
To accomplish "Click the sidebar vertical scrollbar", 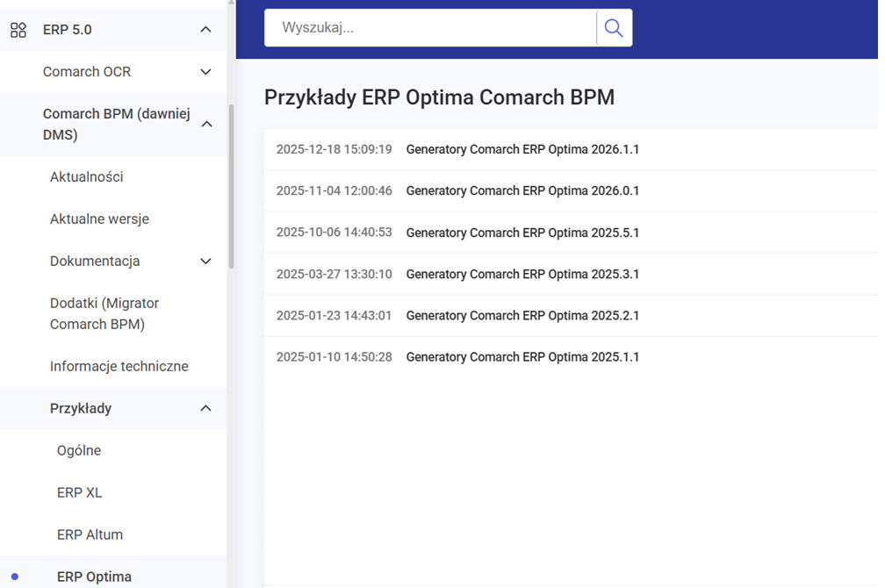I will [232, 186].
